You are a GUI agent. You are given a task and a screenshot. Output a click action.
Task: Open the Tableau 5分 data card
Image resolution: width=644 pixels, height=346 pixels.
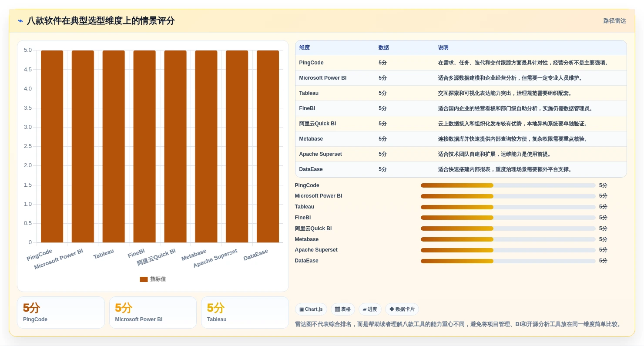tap(245, 312)
